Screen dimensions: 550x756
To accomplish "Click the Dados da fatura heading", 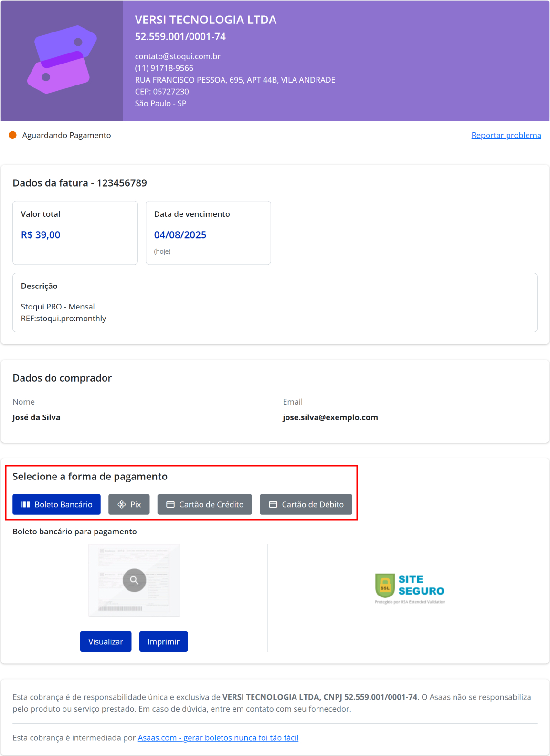I will click(x=80, y=183).
